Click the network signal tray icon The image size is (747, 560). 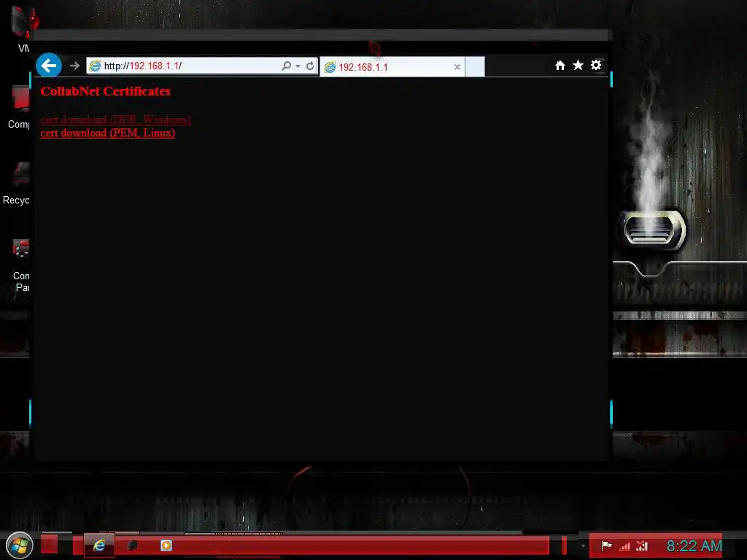coord(624,546)
